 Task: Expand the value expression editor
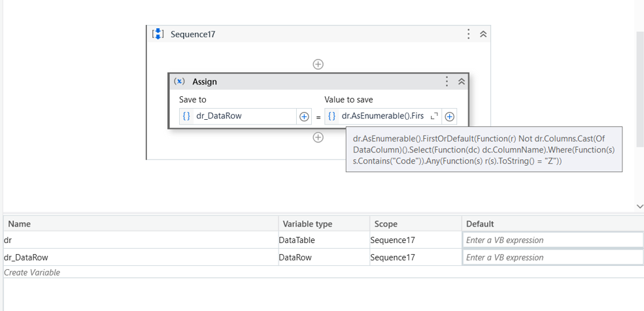(434, 117)
